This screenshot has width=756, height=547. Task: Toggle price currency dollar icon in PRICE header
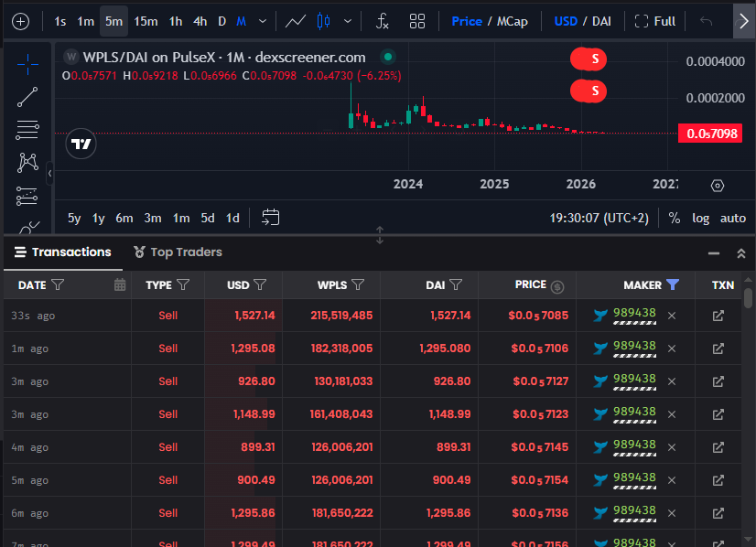[557, 286]
